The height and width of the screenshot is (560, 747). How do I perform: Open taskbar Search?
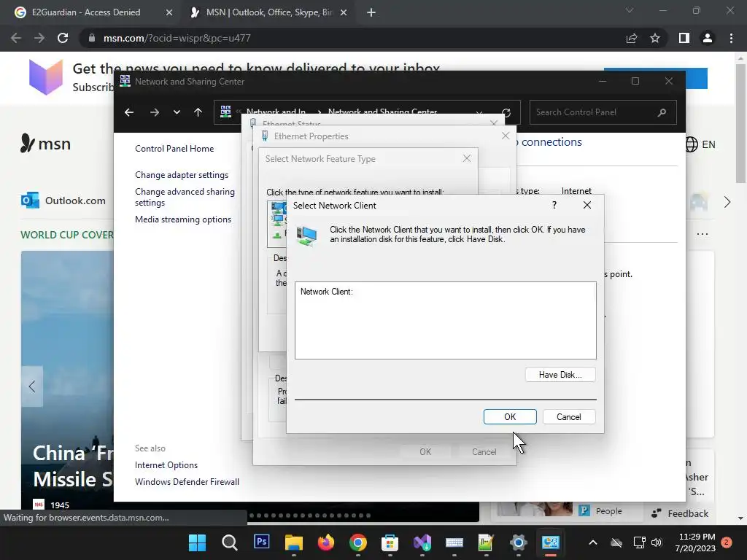(229, 542)
